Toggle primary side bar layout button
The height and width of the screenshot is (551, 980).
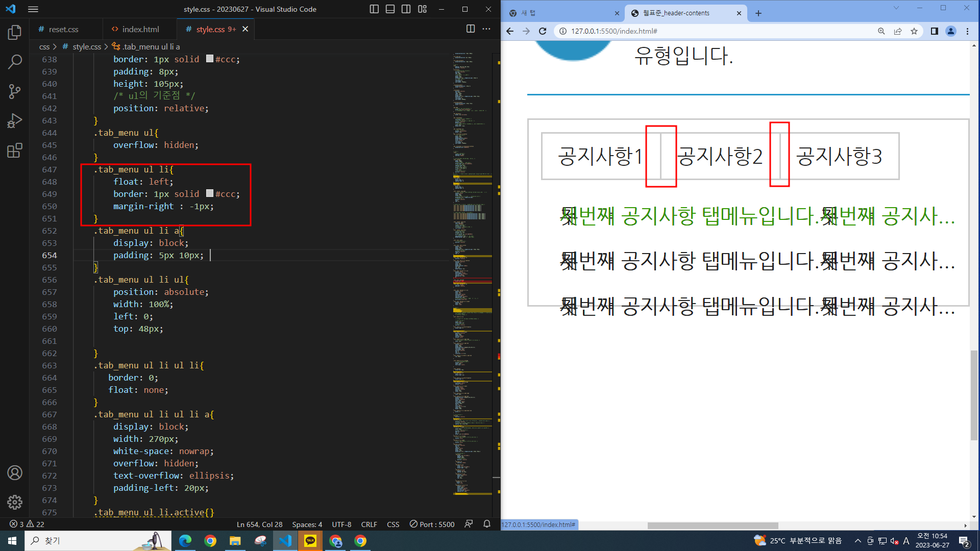tap(374, 9)
